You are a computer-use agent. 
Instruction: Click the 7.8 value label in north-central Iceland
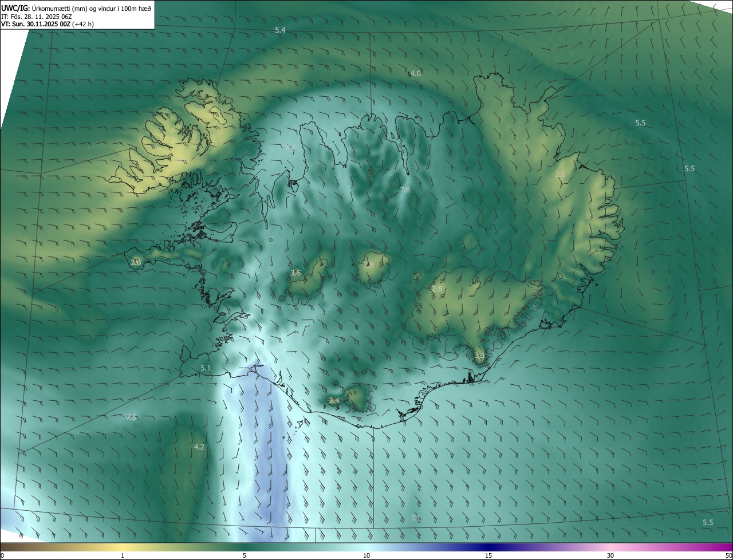405,190
